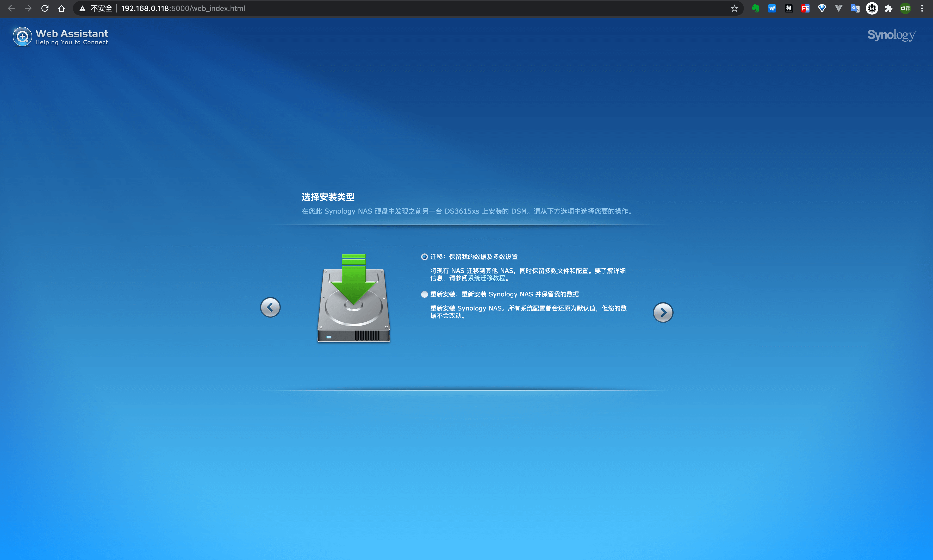Open the browser home page
This screenshot has height=560, width=933.
61,8
